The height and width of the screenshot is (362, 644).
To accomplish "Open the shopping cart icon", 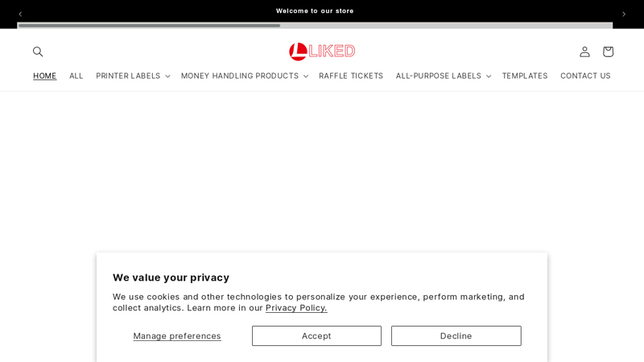I will [x=608, y=51].
